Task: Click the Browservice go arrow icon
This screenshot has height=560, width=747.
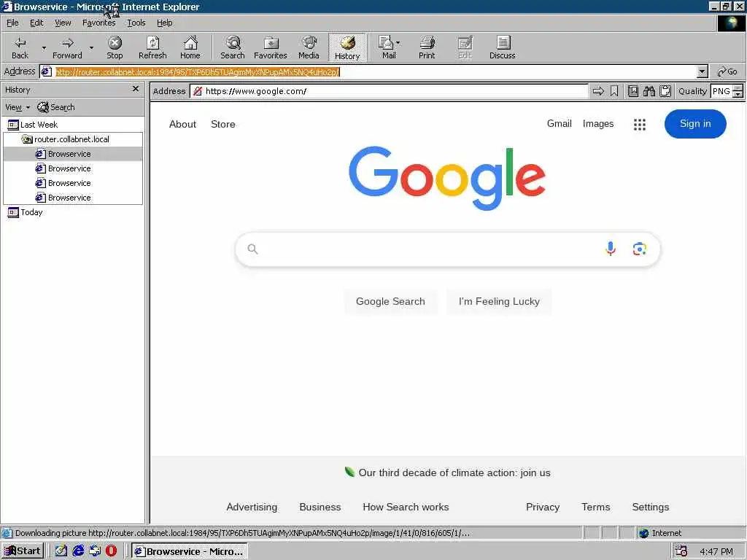Action: 598,91
